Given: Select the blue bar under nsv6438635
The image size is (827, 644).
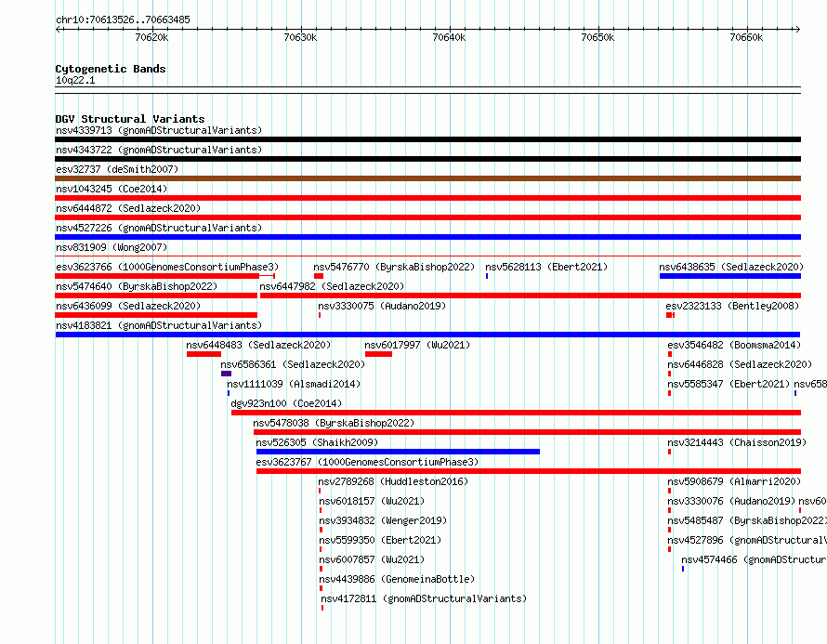Looking at the screenshot, I should (x=730, y=276).
